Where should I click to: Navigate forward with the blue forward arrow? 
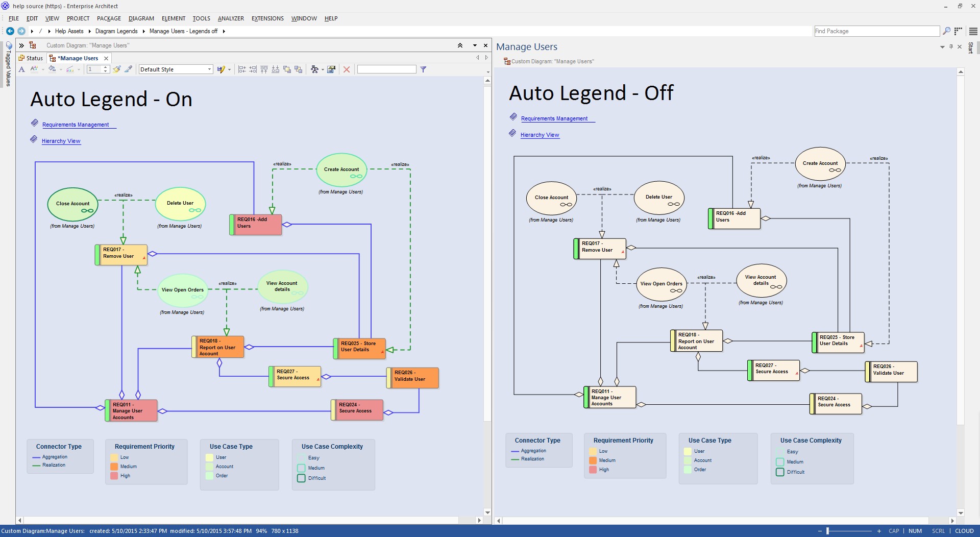(21, 31)
